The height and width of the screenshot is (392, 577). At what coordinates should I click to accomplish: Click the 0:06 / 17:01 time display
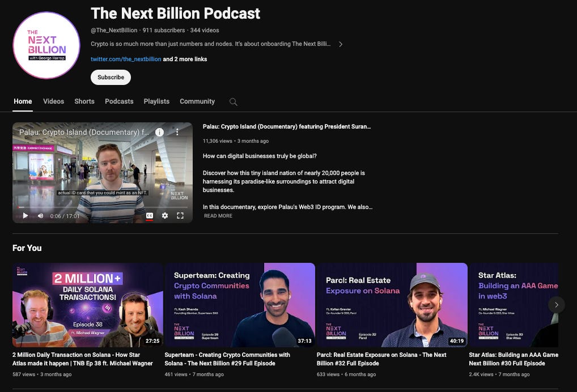[65, 216]
